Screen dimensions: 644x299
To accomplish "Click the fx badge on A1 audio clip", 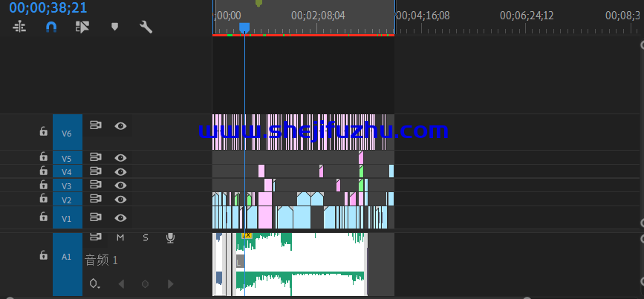I will click(247, 235).
